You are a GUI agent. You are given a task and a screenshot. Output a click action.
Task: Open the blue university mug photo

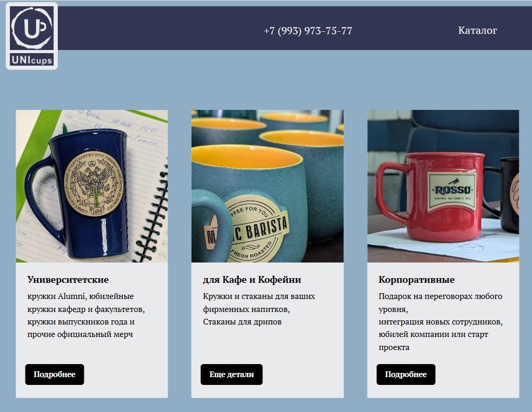click(x=92, y=186)
